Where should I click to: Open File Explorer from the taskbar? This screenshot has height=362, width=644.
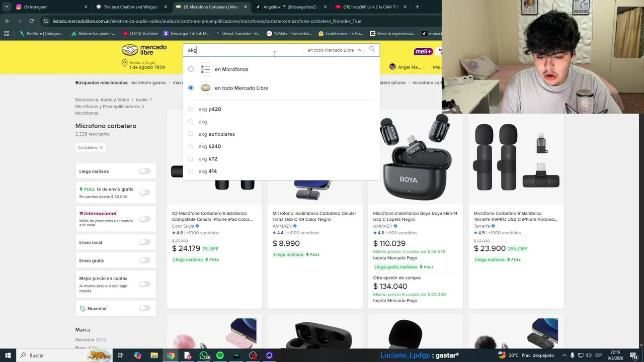coord(154,355)
